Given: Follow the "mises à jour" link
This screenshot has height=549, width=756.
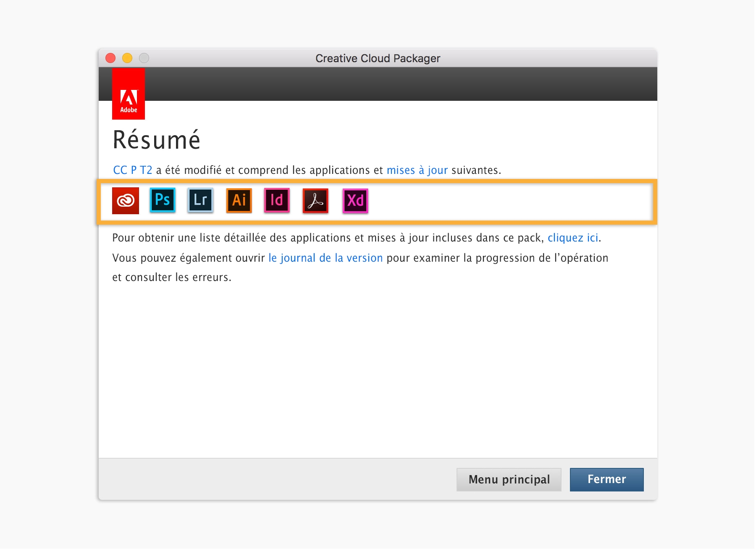Looking at the screenshot, I should coord(417,170).
